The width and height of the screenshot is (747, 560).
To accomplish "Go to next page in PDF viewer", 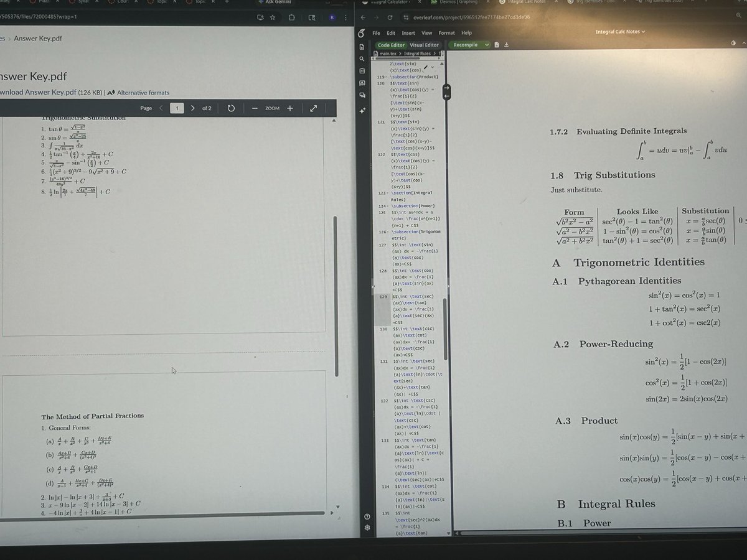I will coord(193,108).
